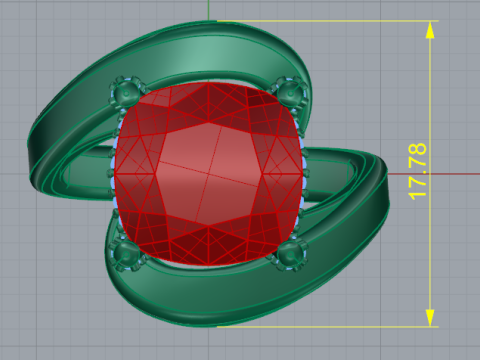Image resolution: width=480 pixels, height=360 pixels.
Task: Pick the top-right prong of the setting
Action: point(291,92)
